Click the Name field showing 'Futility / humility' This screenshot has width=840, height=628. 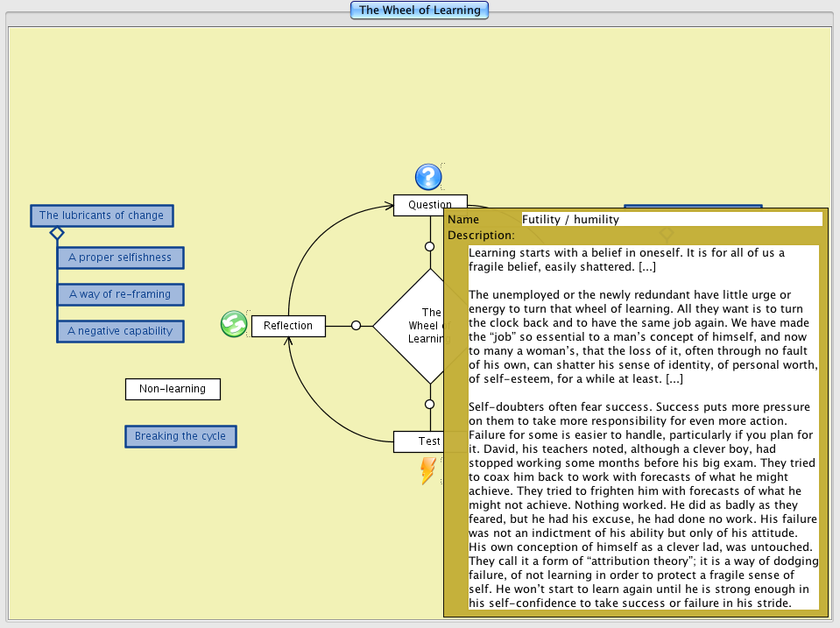click(671, 219)
